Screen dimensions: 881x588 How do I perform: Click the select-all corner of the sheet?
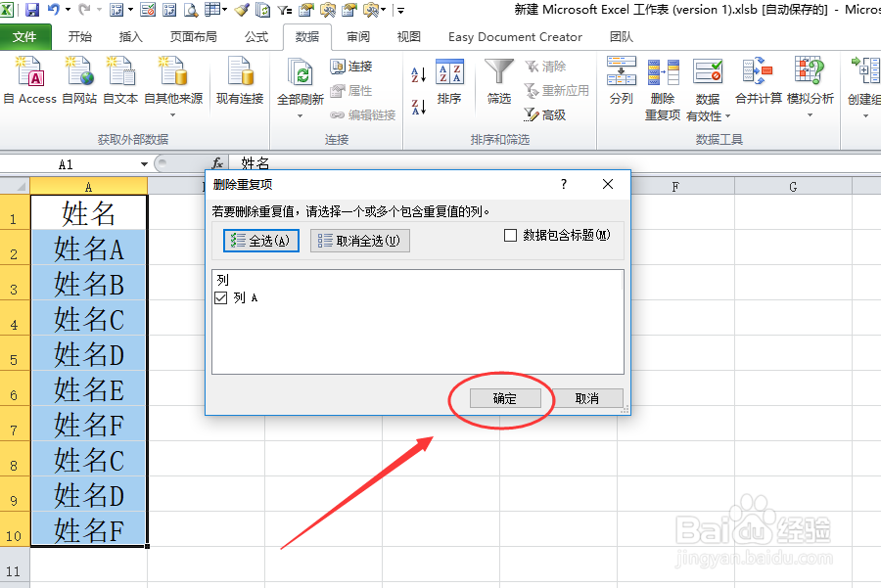click(15, 186)
